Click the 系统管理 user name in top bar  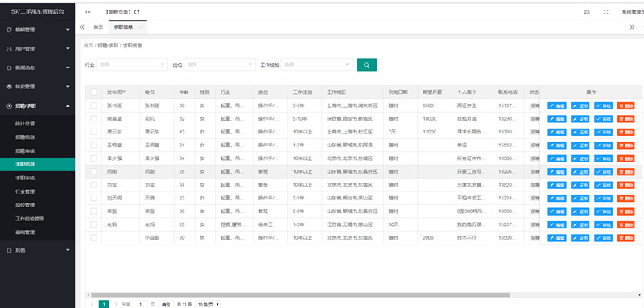[633, 12]
